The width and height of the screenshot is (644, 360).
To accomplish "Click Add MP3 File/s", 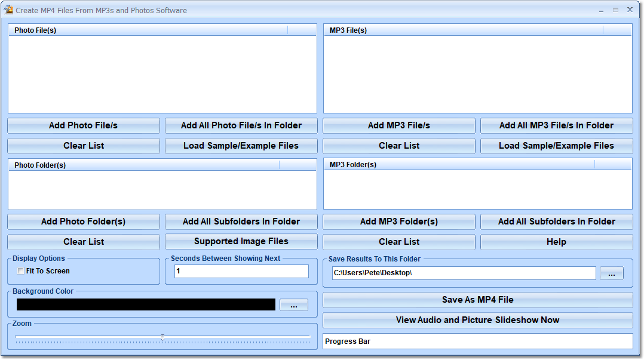I will point(398,125).
